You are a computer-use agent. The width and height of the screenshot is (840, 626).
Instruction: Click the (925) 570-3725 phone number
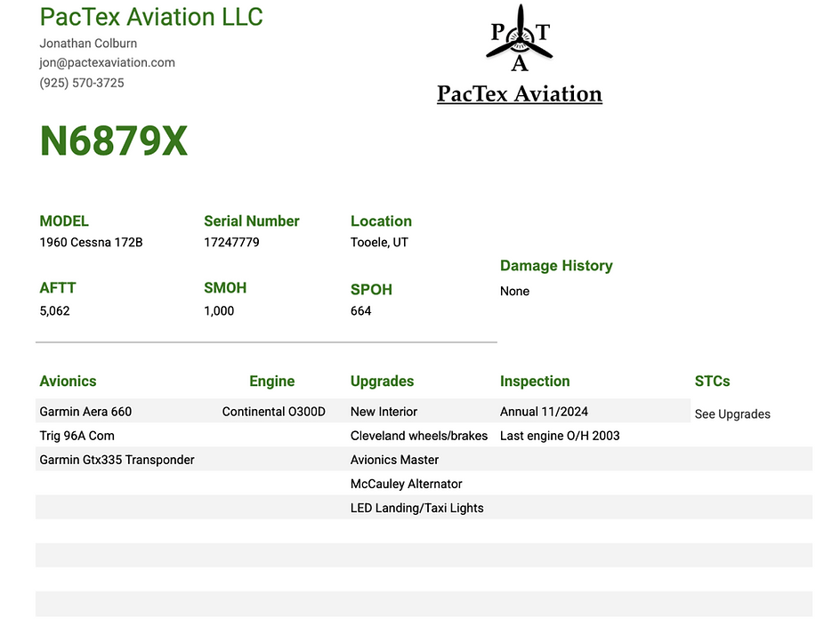click(82, 83)
